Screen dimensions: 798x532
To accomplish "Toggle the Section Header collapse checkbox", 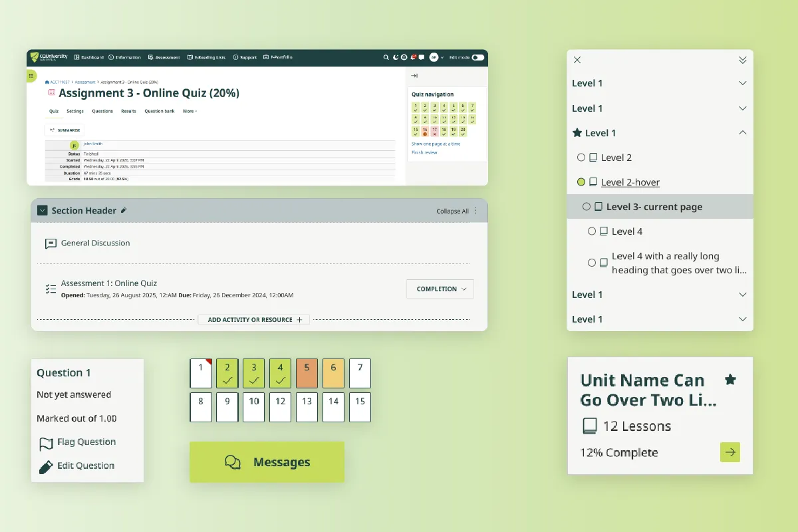I will (x=42, y=210).
